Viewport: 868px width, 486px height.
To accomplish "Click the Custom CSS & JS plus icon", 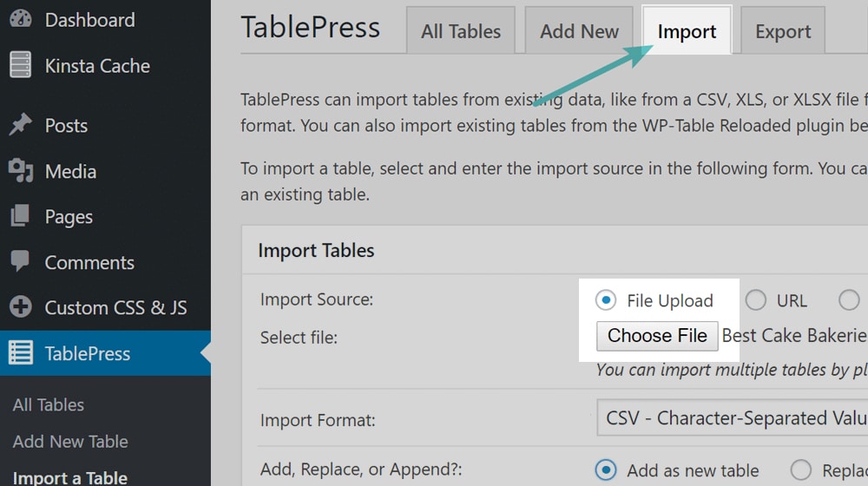I will [21, 306].
